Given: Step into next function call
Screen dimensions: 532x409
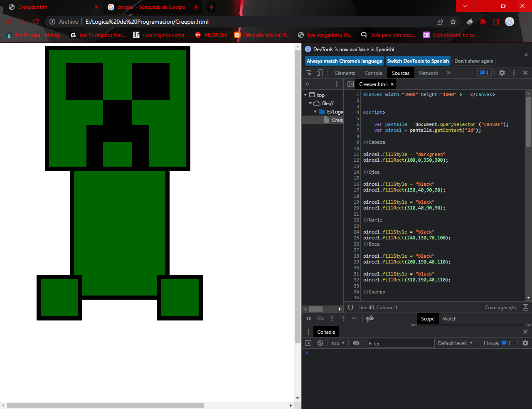Looking at the screenshot, I should coord(332,318).
